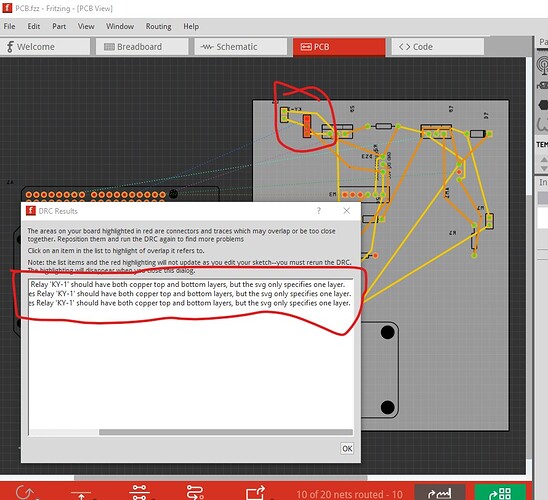The image size is (548, 500).
Task: Select the first Relay 'KY-1' DRC message
Action: (x=190, y=284)
